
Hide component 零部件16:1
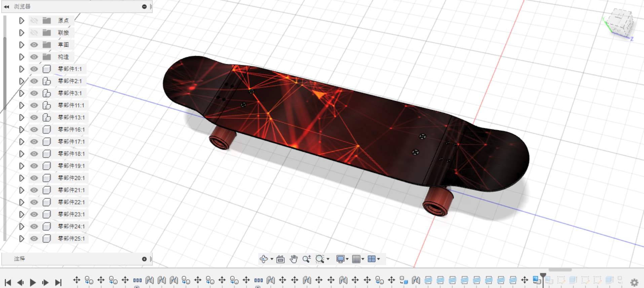pyautogui.click(x=34, y=130)
